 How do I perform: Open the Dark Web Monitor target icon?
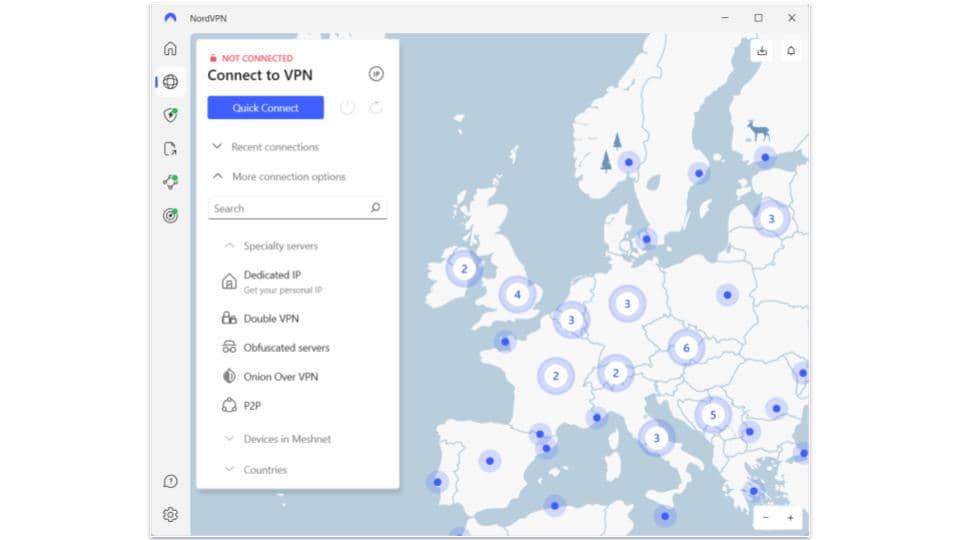tap(170, 216)
